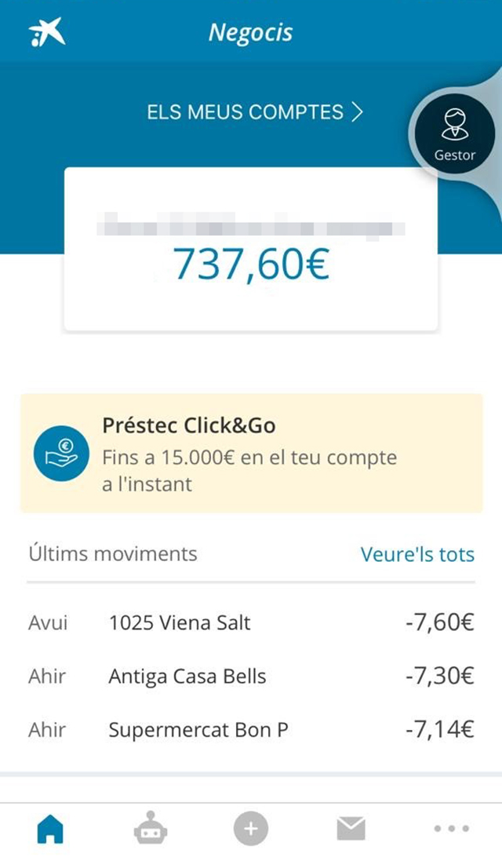Tap the white account card

(251, 249)
